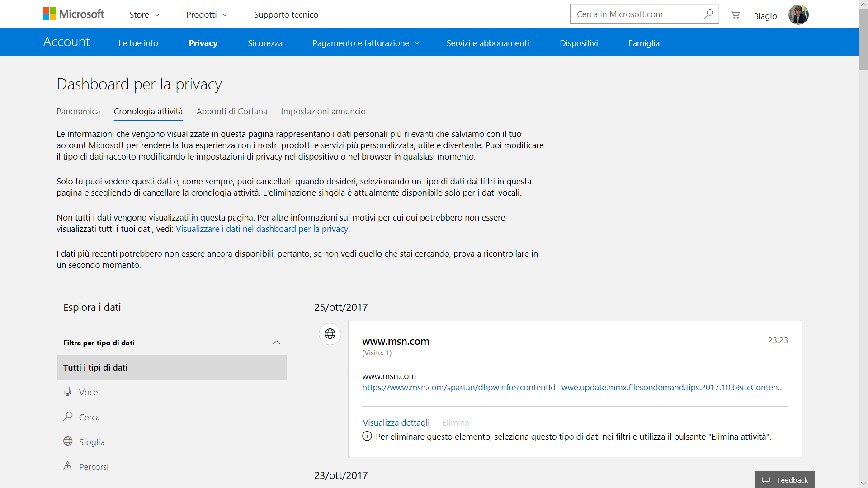Switch to Appunti di Cortana tab
Viewport: 868px width, 488px height.
tap(231, 111)
